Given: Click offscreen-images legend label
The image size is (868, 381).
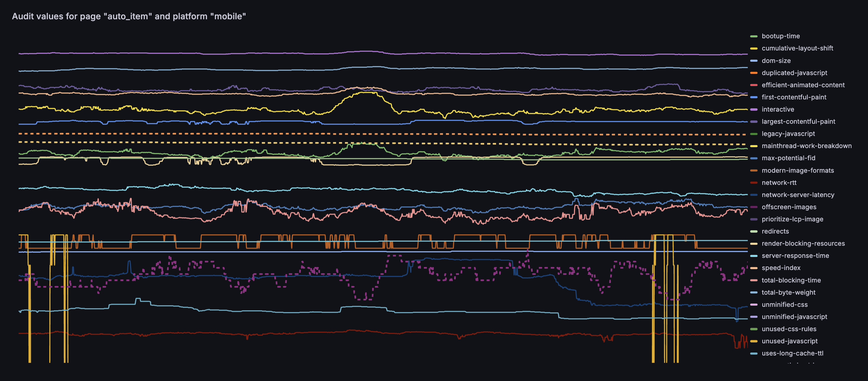Looking at the screenshot, I should (788, 207).
